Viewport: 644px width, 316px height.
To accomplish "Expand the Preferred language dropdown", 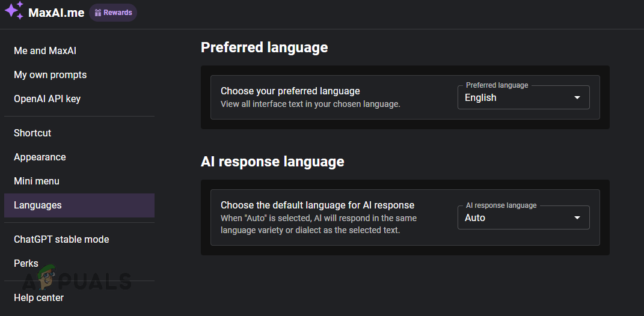I will 517,98.
